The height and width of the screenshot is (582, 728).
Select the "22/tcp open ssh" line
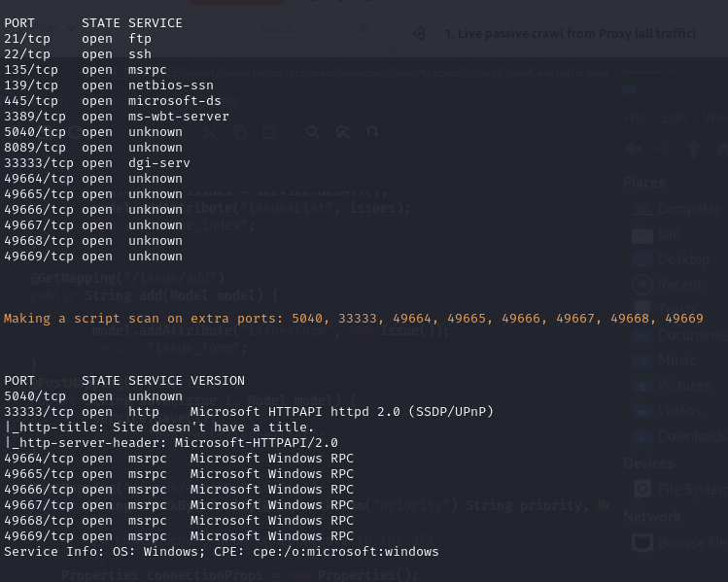(x=78, y=54)
